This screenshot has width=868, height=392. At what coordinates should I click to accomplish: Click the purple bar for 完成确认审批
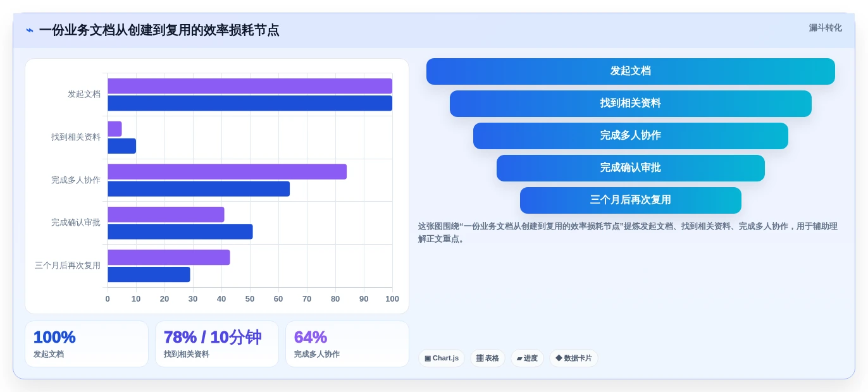(166, 214)
